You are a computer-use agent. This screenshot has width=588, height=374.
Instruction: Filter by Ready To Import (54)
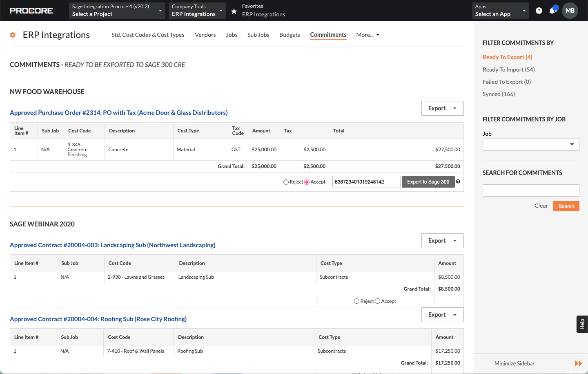pyautogui.click(x=509, y=69)
